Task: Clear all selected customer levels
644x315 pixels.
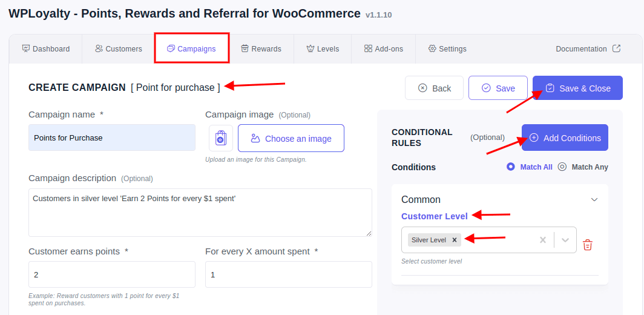Action: point(542,240)
